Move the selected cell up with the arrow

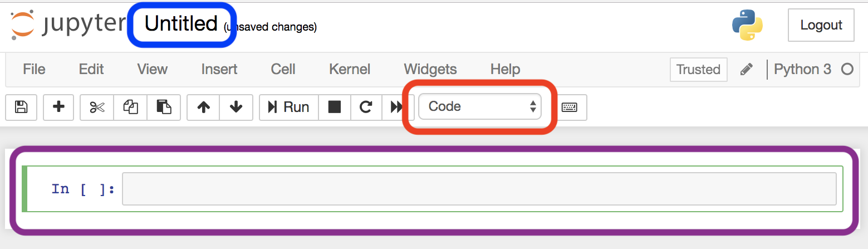click(x=203, y=107)
